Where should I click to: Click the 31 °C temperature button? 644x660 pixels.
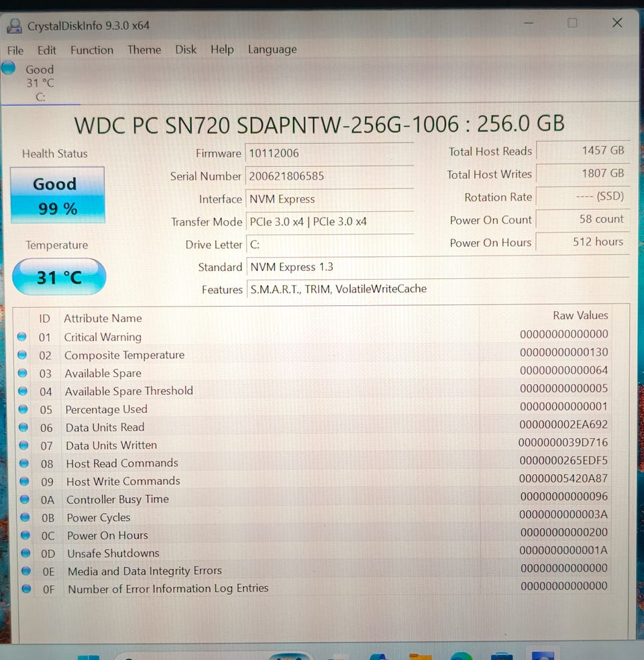point(59,277)
